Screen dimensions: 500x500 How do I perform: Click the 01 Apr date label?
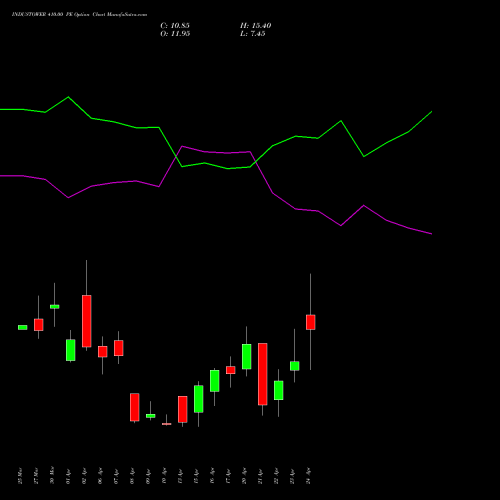(x=68, y=477)
